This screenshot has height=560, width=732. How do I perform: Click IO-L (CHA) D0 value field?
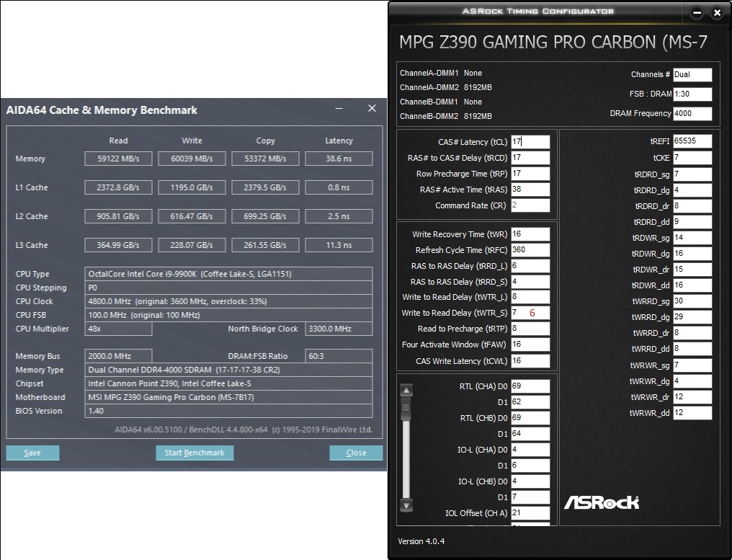(530, 450)
